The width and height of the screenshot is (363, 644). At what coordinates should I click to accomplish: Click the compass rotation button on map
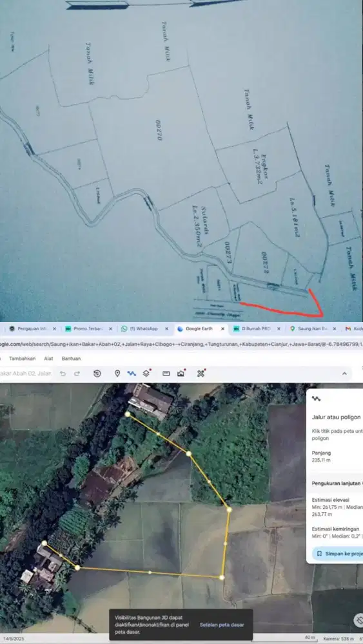(358, 620)
